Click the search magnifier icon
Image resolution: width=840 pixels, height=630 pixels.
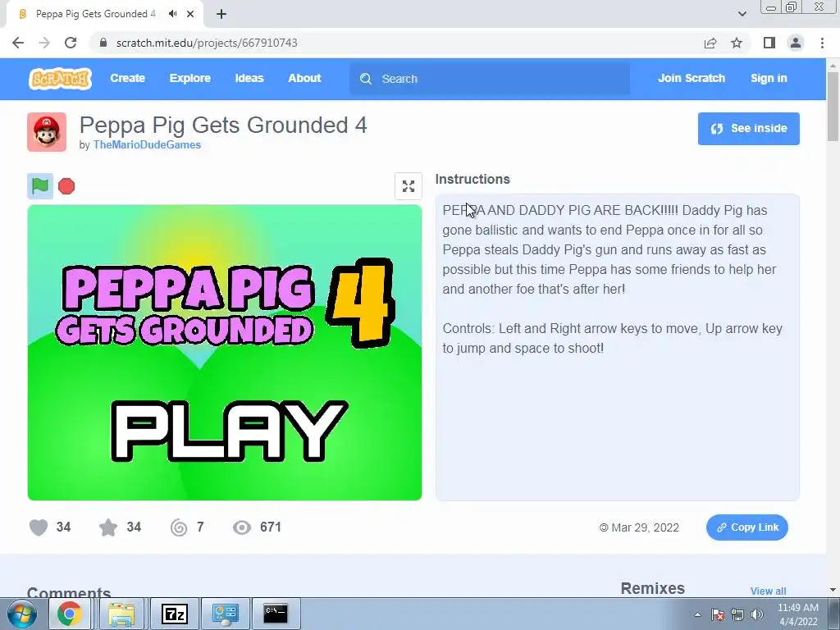pos(366,79)
